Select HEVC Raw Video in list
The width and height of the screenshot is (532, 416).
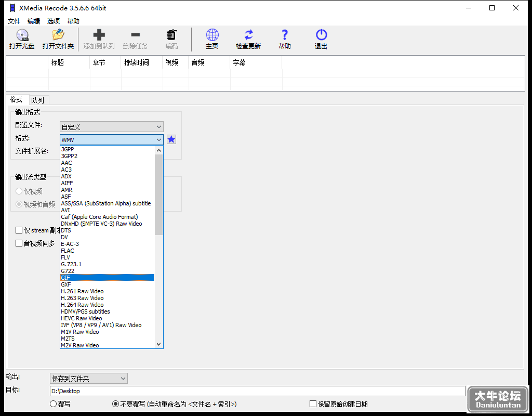point(107,318)
